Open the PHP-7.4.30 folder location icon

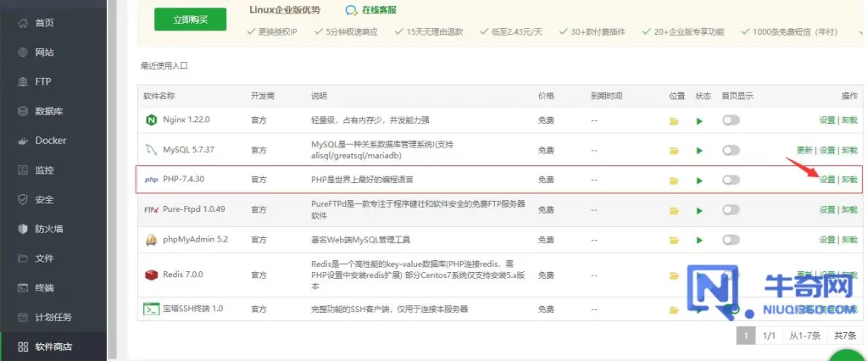pyautogui.click(x=674, y=180)
